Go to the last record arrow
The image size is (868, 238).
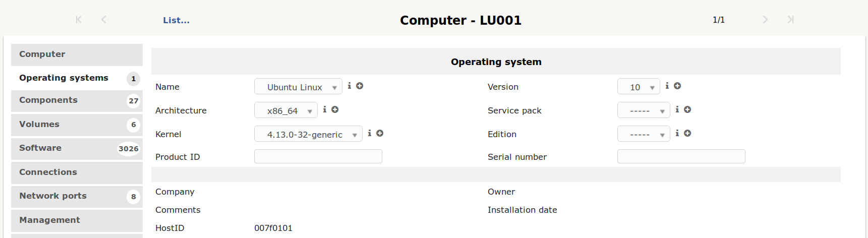[x=790, y=20]
